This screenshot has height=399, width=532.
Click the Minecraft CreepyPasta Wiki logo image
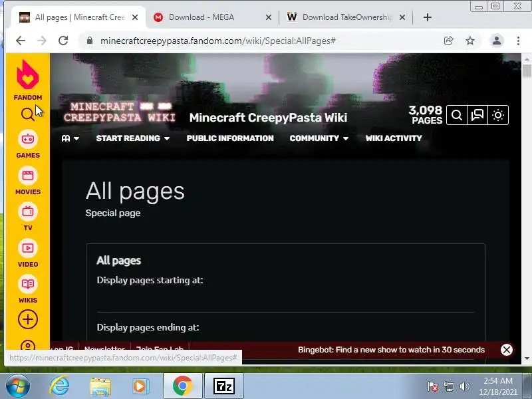tap(120, 112)
